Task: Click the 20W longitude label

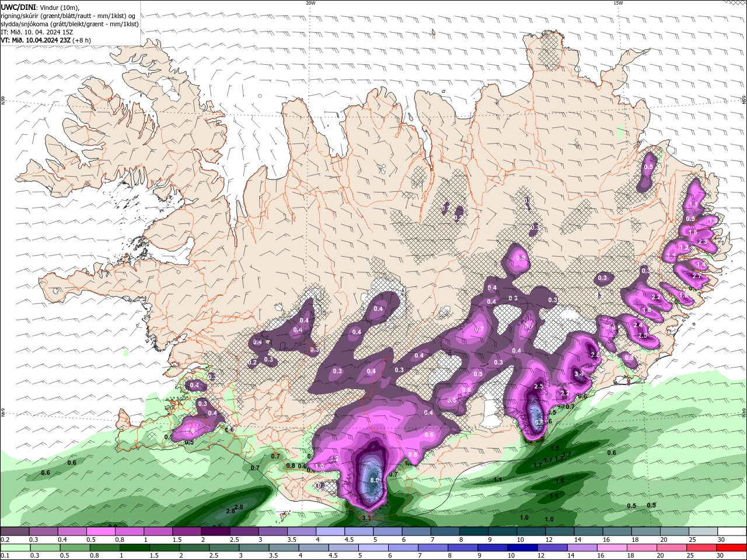Action: click(x=310, y=3)
